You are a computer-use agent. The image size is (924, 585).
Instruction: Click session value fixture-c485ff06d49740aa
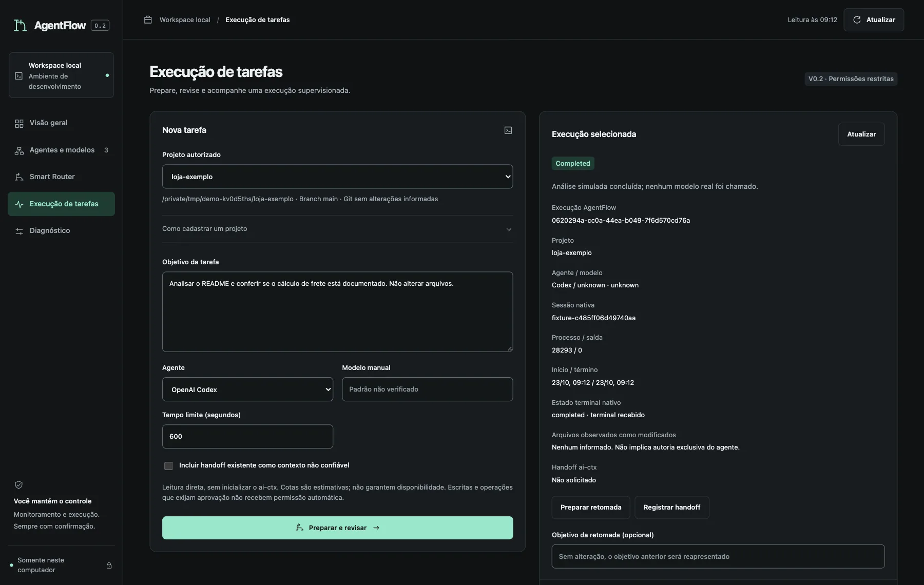(593, 318)
